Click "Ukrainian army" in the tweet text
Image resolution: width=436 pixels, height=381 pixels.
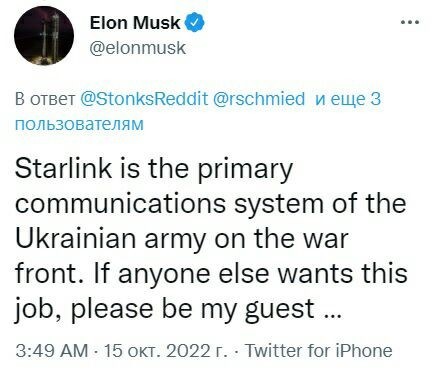pos(111,239)
